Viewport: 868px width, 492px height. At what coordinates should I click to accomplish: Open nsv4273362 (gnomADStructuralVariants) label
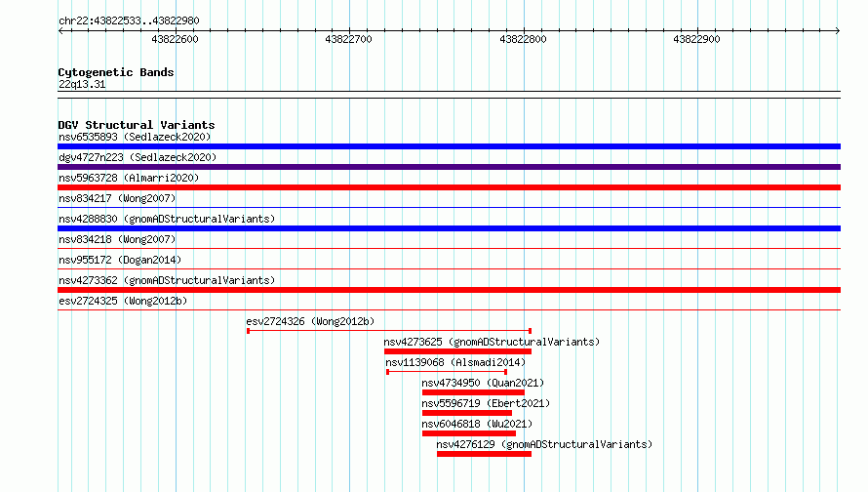point(167,280)
